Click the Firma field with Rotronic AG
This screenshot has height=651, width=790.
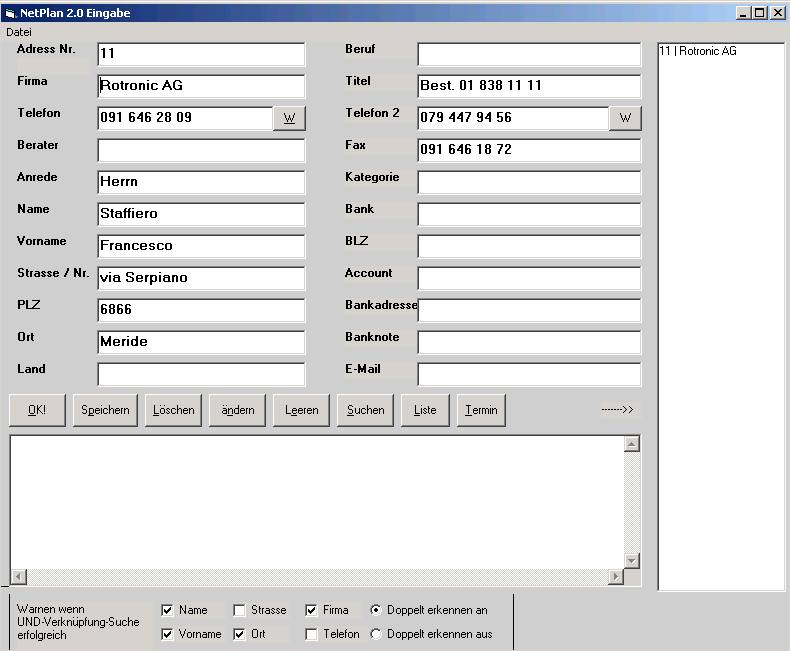tap(201, 86)
